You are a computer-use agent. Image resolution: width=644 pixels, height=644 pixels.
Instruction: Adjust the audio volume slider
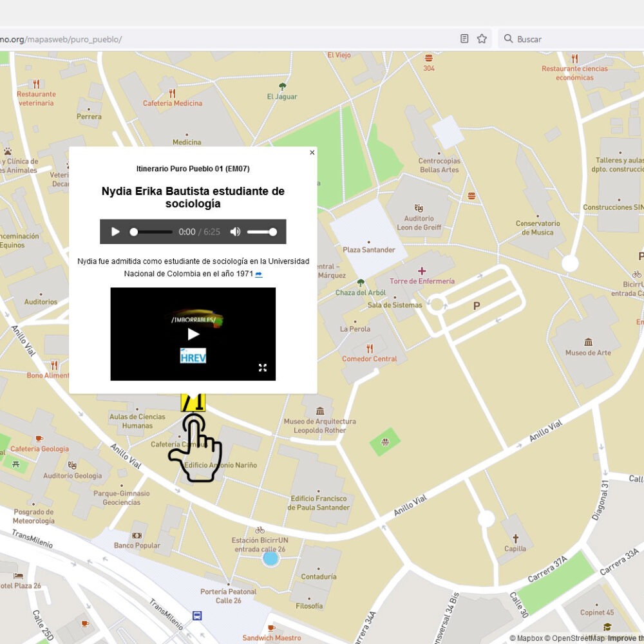261,232
